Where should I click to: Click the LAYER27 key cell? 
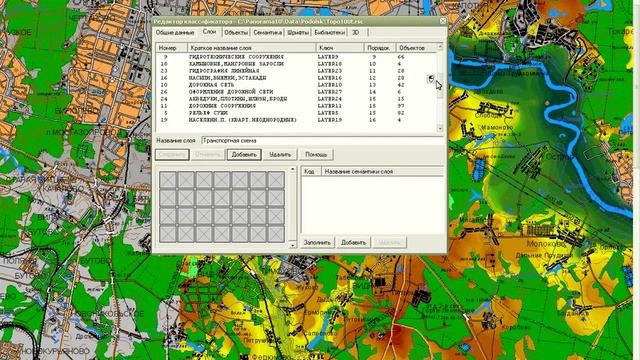329,92
